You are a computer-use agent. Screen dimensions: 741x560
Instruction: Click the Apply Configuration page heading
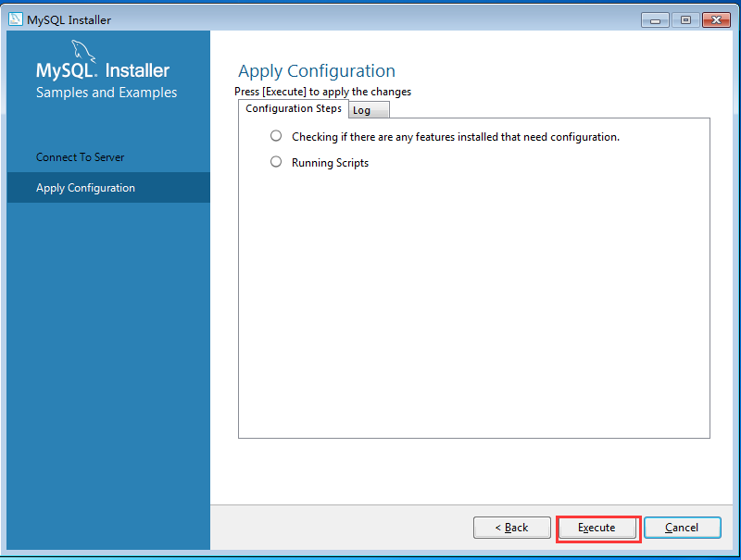(316, 71)
